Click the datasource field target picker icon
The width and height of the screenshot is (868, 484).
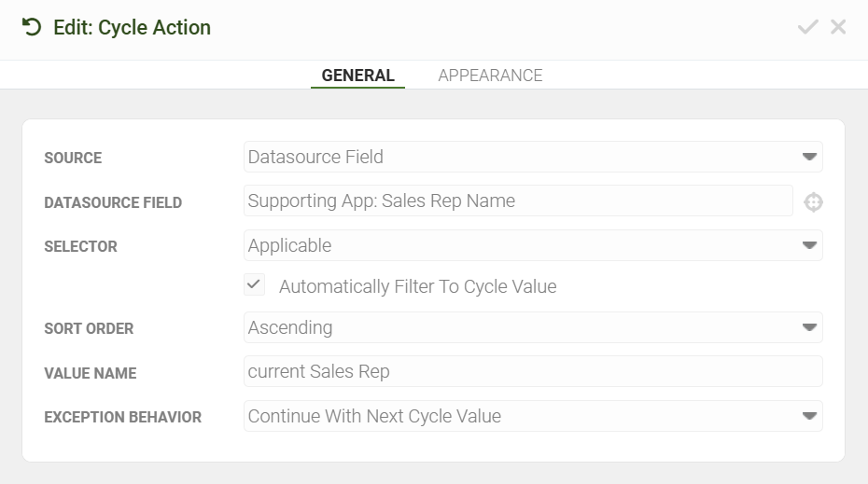[813, 201]
